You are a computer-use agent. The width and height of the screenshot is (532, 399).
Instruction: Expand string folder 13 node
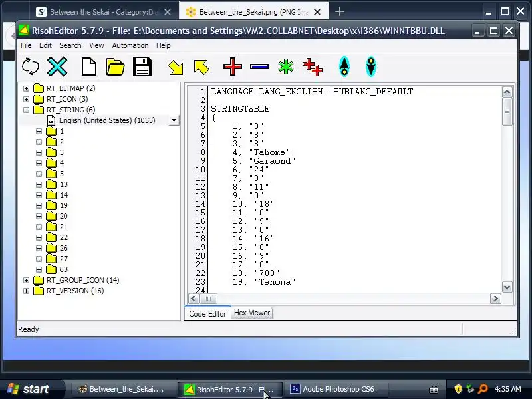[39, 185]
